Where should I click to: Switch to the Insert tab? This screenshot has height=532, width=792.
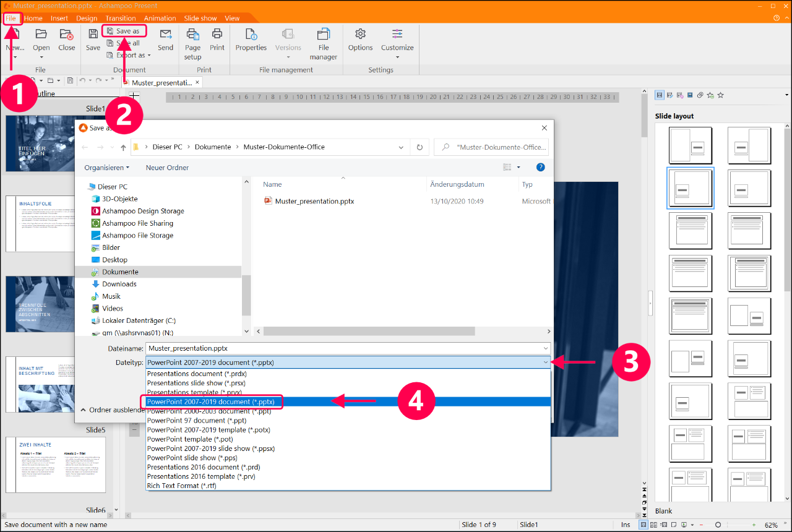(59, 18)
